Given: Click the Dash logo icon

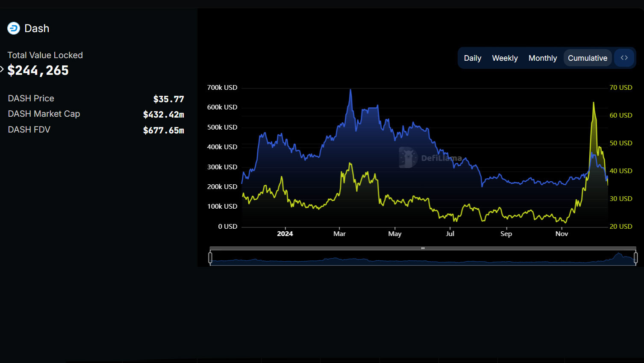Looking at the screenshot, I should (x=14, y=29).
